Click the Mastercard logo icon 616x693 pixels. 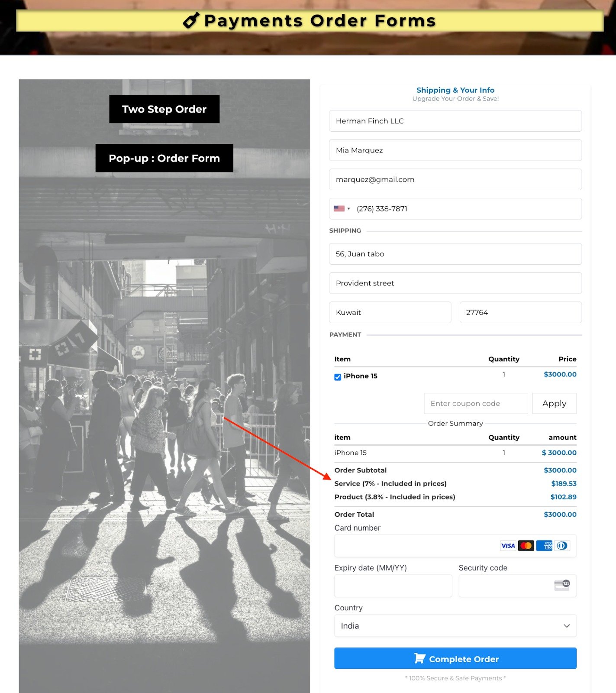[526, 546]
